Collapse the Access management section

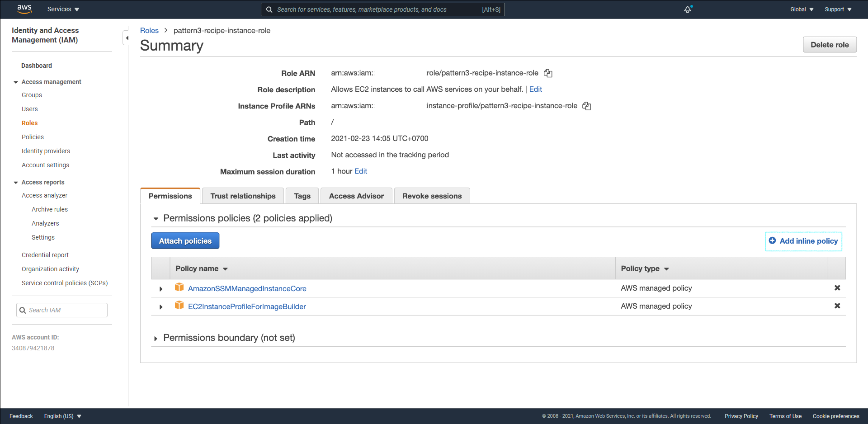pos(16,82)
